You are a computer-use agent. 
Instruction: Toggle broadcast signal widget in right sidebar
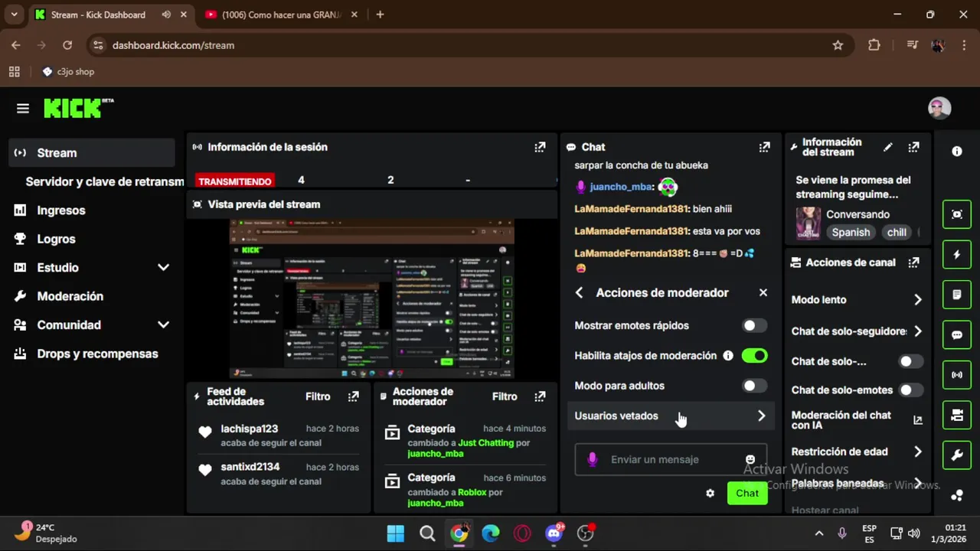pos(957,375)
